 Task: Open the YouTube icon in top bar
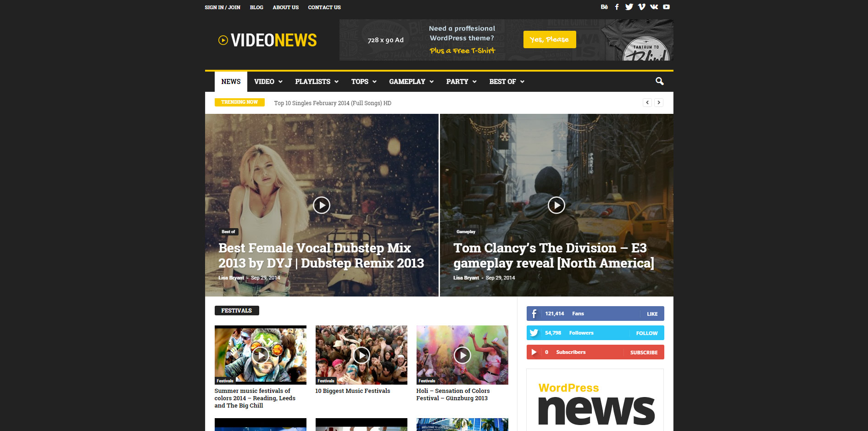(x=666, y=7)
